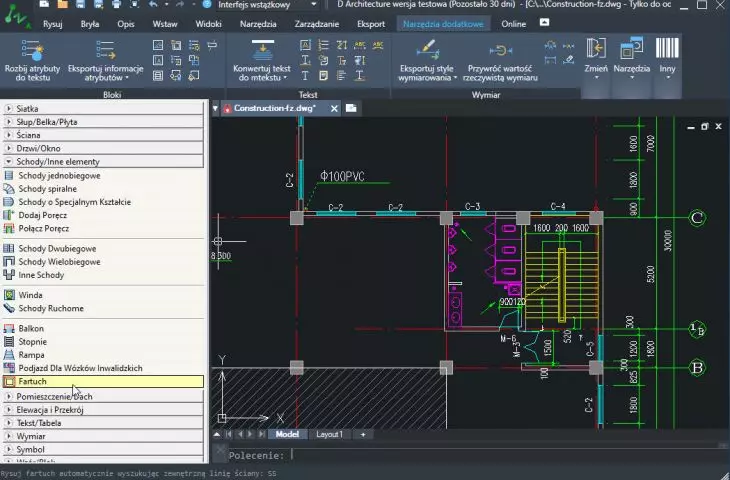Image resolution: width=730 pixels, height=480 pixels.
Task: Click the multiline text T icon
Action: (304, 75)
